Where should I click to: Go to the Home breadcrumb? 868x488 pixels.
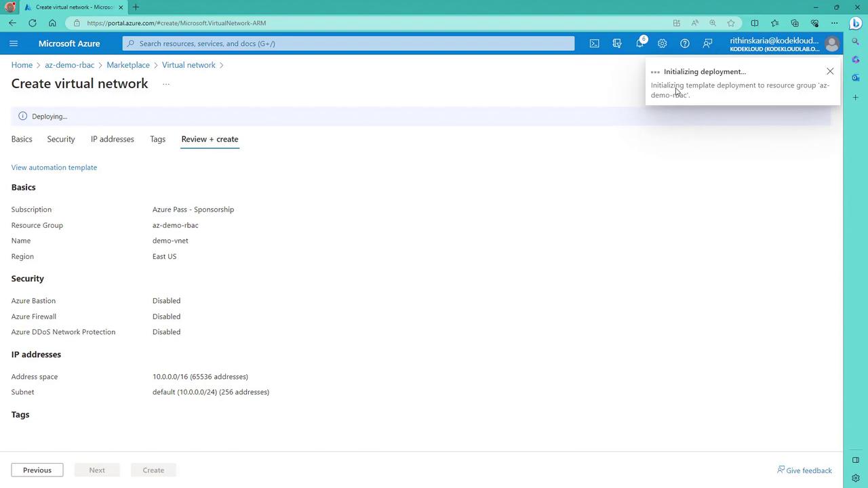tap(22, 65)
